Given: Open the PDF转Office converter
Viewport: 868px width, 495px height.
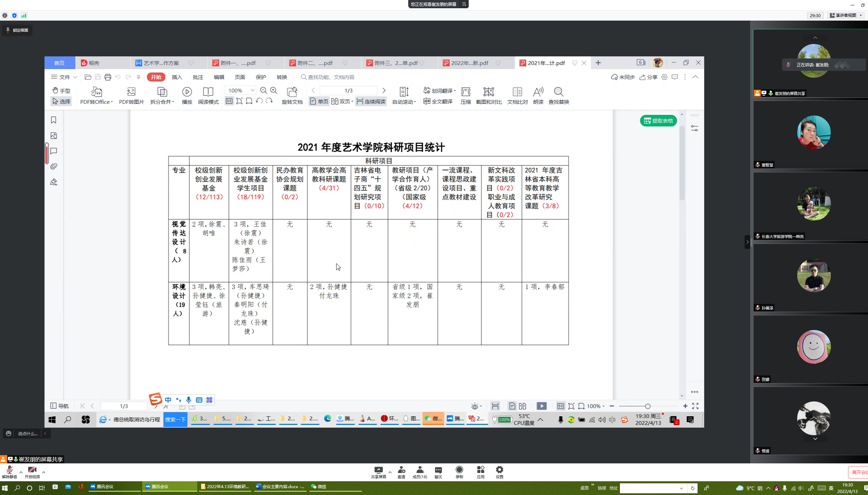Looking at the screenshot, I should (x=97, y=95).
